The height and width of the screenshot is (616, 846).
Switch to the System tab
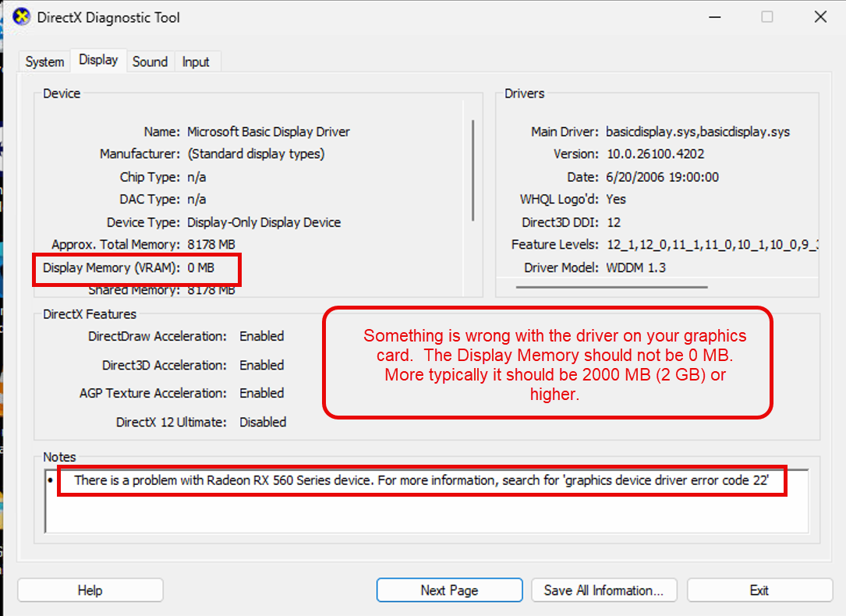[44, 62]
